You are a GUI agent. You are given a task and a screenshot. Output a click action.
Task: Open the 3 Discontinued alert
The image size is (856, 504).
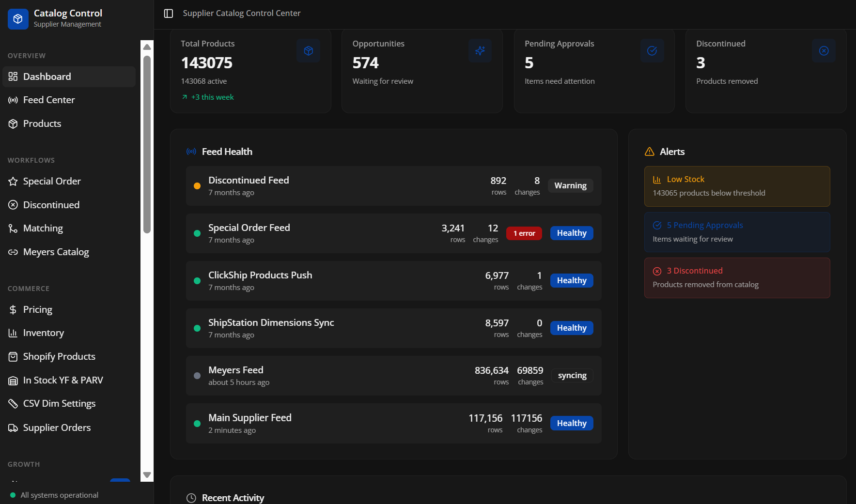[x=737, y=278]
